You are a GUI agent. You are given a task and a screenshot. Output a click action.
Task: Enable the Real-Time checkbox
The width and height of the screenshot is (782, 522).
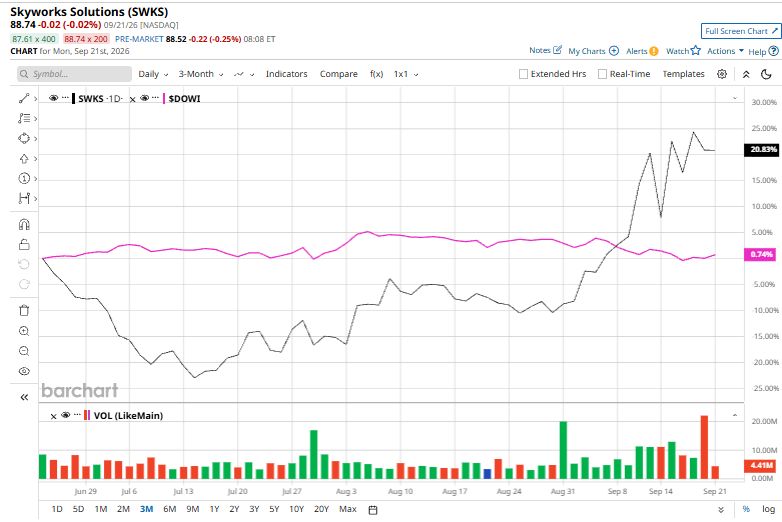coord(602,74)
